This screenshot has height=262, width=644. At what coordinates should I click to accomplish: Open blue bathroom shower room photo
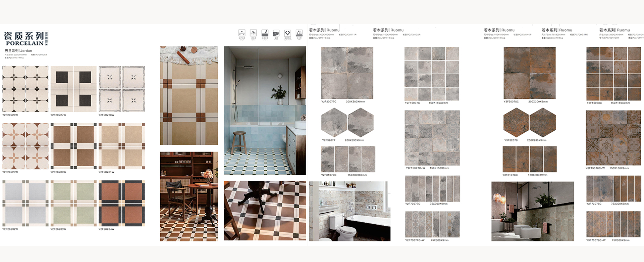[265, 111]
